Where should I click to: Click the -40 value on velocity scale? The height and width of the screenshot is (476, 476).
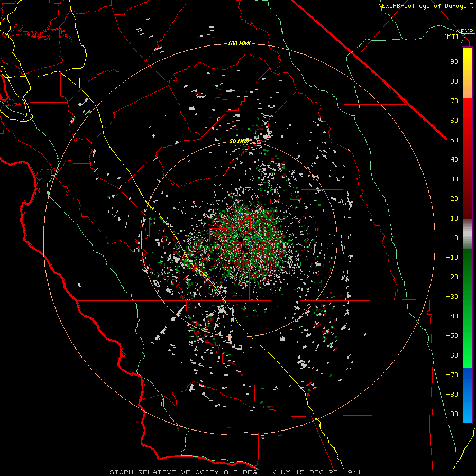click(x=452, y=316)
